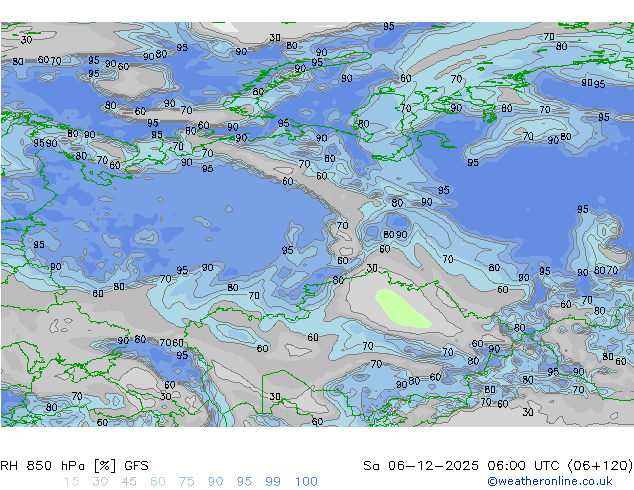Click the weatheronline.co.uk copyright link

549,481
